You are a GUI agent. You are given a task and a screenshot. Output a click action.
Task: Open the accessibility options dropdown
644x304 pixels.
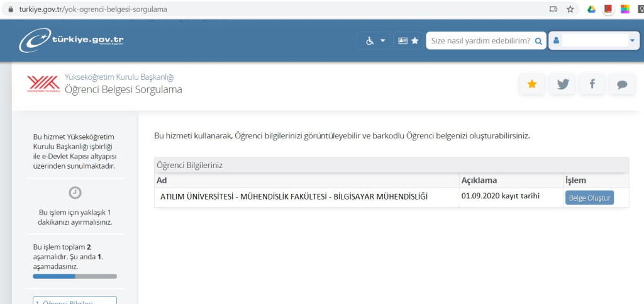pos(375,41)
